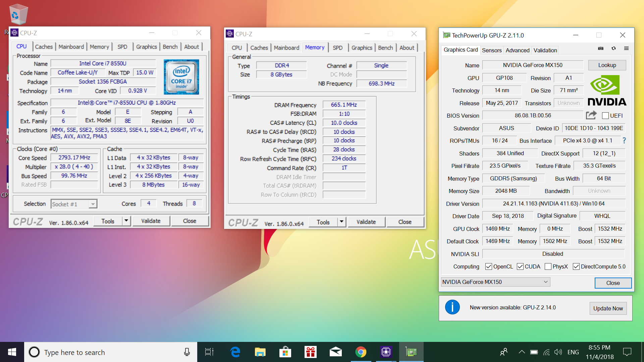
Task: Switch to Caches tab in left CPU-Z
Action: 44,47
